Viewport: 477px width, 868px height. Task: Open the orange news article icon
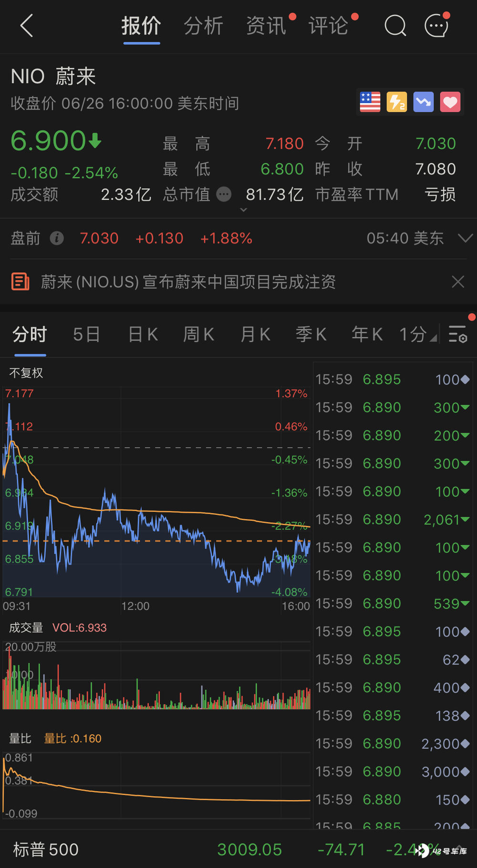click(21, 282)
